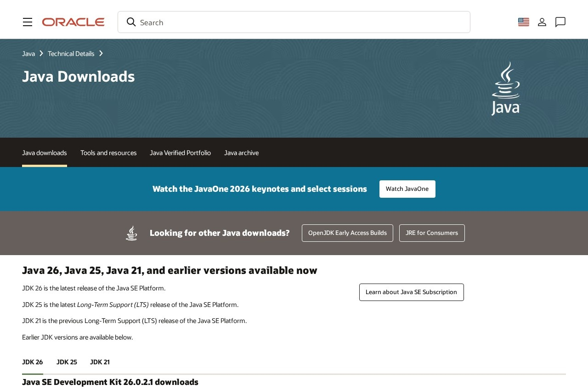The width and height of the screenshot is (588, 390).
Task: Click the Oracle logo
Action: click(x=73, y=22)
